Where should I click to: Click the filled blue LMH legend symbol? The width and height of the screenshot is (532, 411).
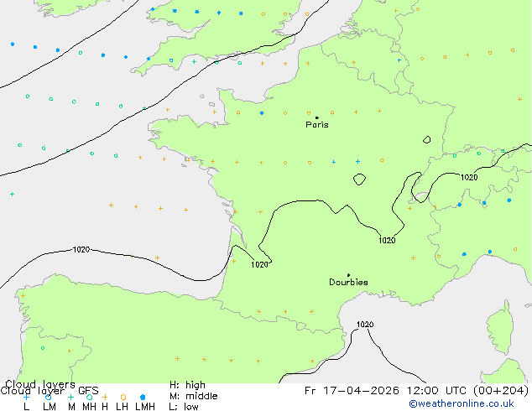(x=143, y=397)
